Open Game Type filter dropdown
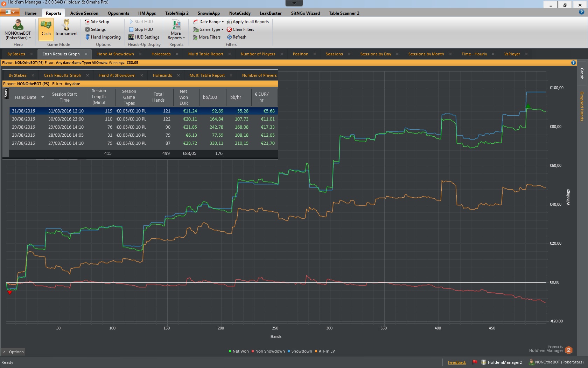This screenshot has height=368, width=588. tap(208, 29)
